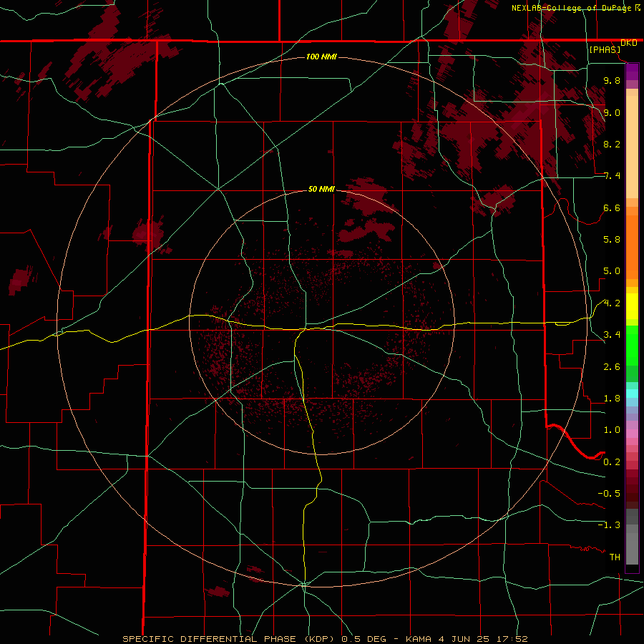Image resolution: width=644 pixels, height=644 pixels.
Task: Select the 0.2 color scale value
Action: [612, 462]
